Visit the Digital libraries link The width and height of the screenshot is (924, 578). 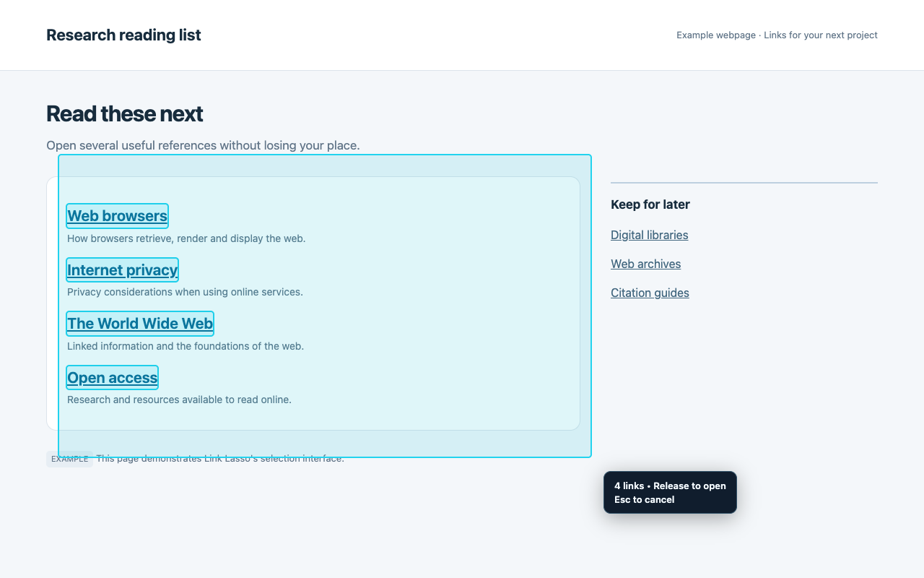(x=649, y=235)
